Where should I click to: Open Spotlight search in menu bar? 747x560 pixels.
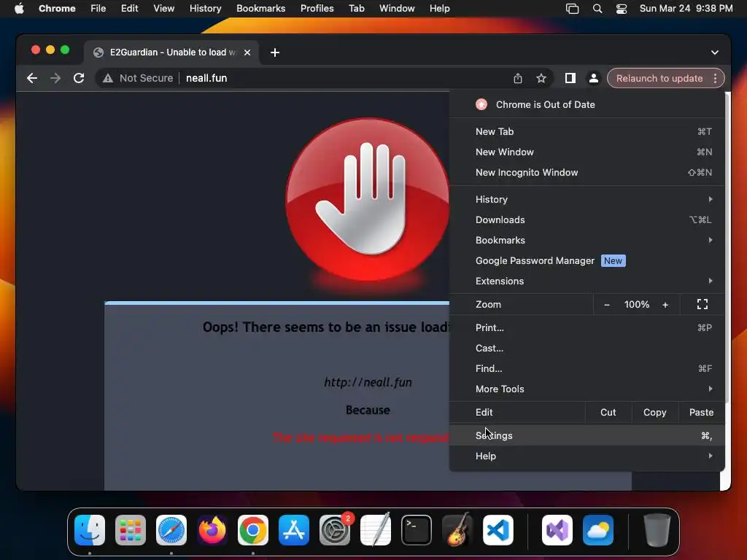point(597,9)
